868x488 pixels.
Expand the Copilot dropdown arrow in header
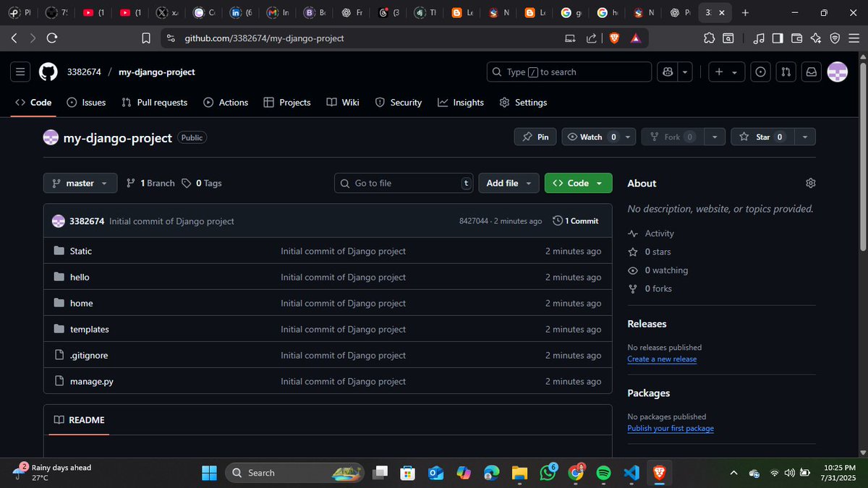click(x=684, y=72)
